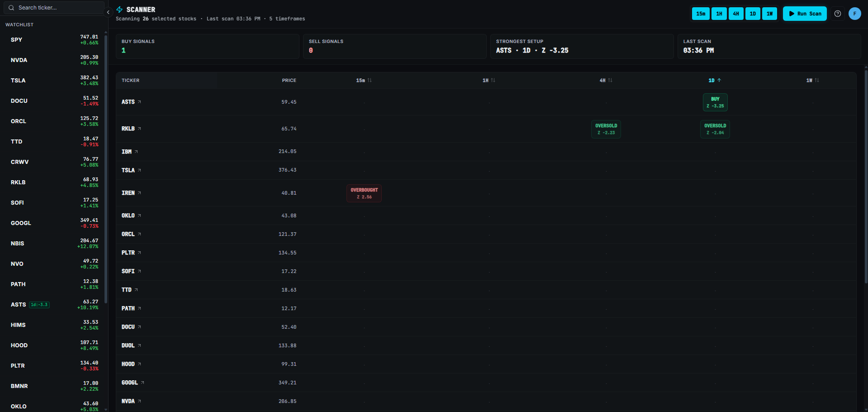Collapse the watchlist sidebar chevron
The height and width of the screenshot is (412, 868).
point(108,13)
